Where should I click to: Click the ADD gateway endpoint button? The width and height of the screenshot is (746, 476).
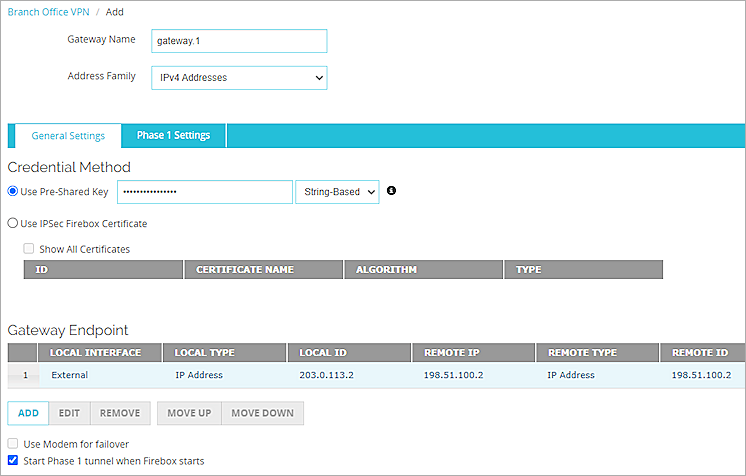click(x=28, y=413)
